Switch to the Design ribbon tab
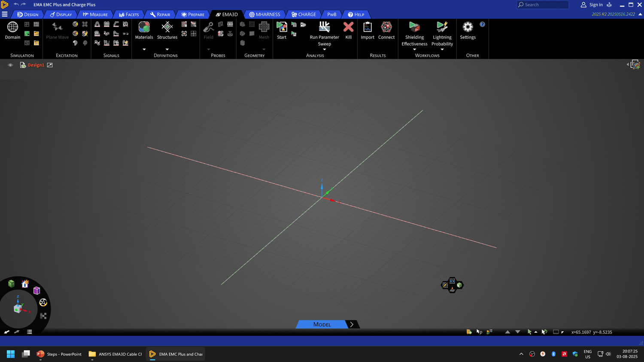The image size is (644, 362). [28, 15]
